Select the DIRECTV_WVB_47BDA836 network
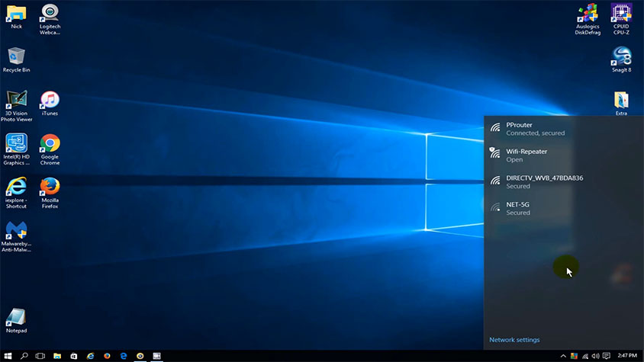 (x=563, y=182)
